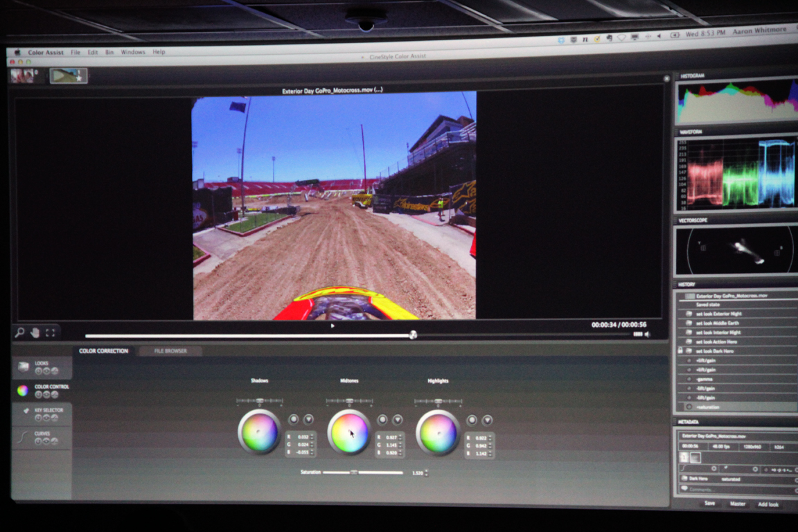This screenshot has height=532, width=798.
Task: Open the Key Selector eyedropper icon
Action: tap(25, 411)
